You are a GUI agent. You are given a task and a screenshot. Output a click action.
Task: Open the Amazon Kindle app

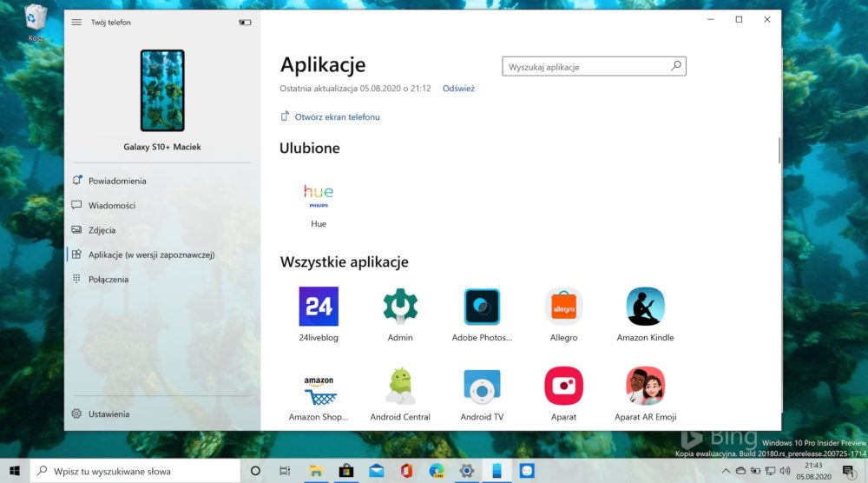pyautogui.click(x=646, y=314)
